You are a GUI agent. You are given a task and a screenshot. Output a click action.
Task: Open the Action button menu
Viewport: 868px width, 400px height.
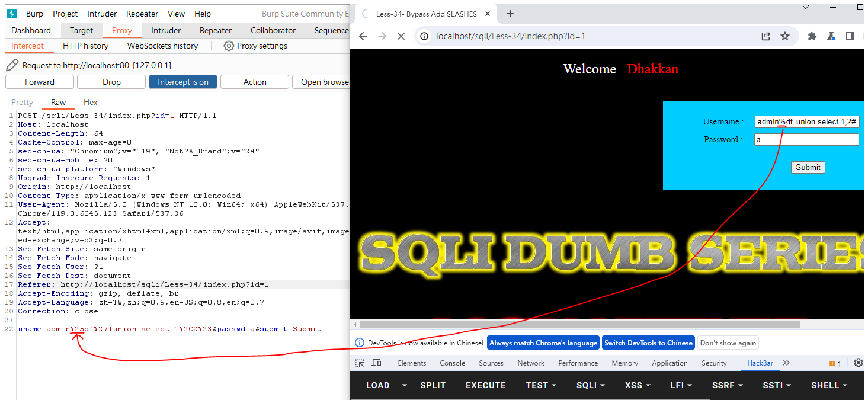pyautogui.click(x=255, y=82)
